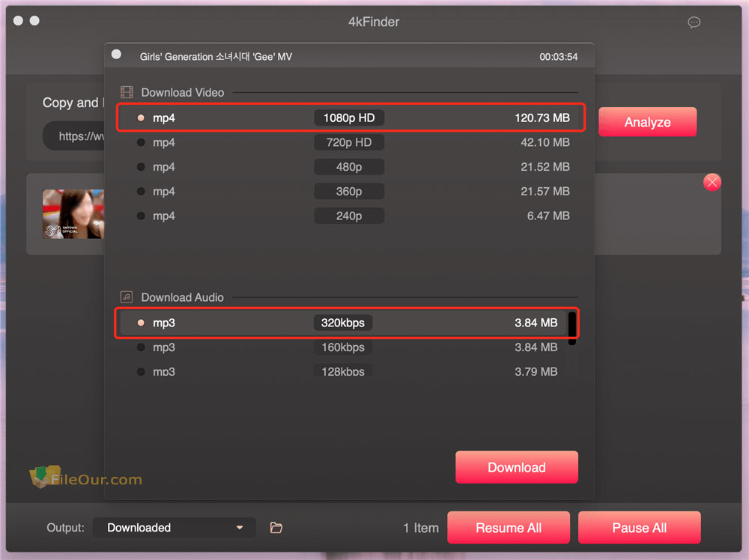Viewport: 749px width, 560px height.
Task: Click the video title Girls' Generation 'Gee' MV
Action: (x=216, y=57)
